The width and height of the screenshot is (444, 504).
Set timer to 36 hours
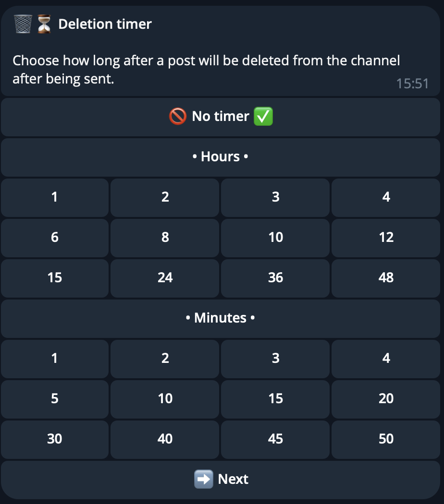[x=275, y=278]
